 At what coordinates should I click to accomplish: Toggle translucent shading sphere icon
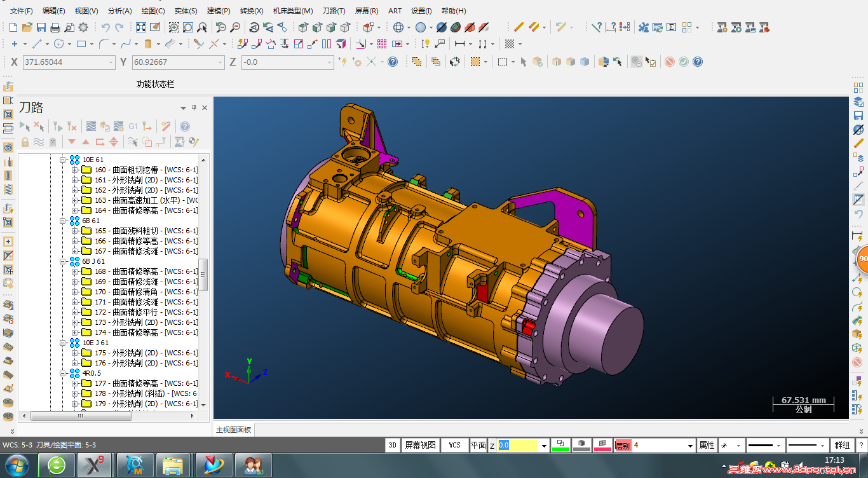(x=420, y=27)
